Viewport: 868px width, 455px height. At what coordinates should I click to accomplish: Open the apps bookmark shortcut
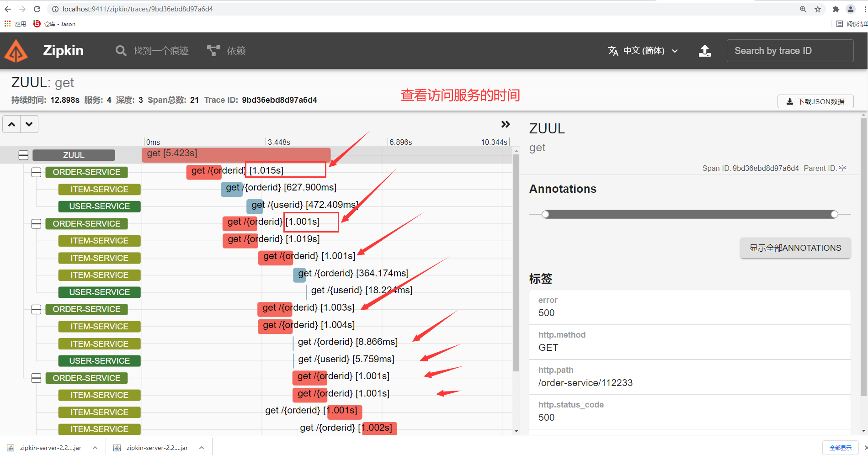pos(15,24)
